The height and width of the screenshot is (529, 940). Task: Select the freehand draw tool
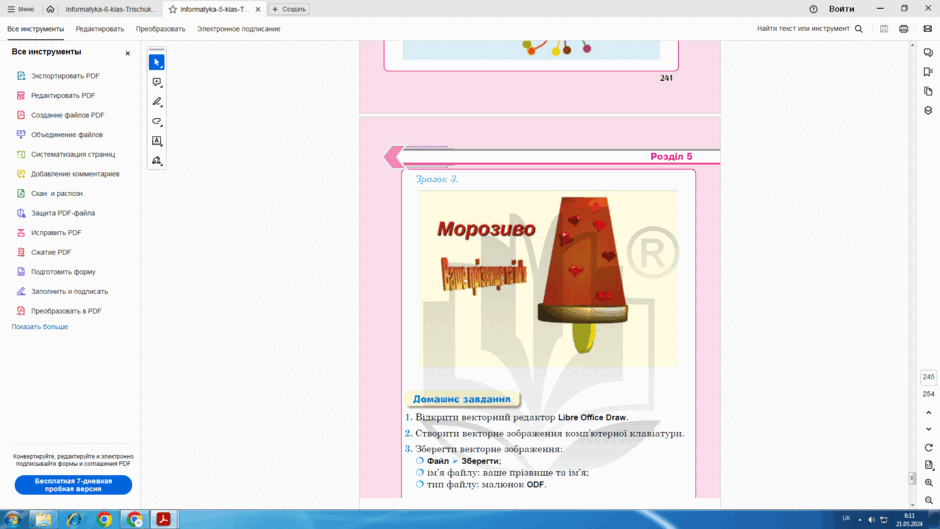point(156,121)
